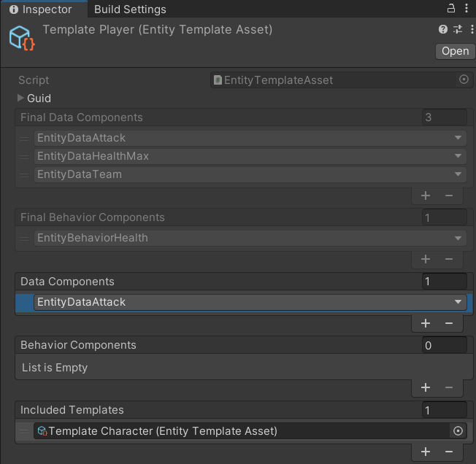Open the Template Character object picker
The height and width of the screenshot is (464, 476).
(x=458, y=431)
